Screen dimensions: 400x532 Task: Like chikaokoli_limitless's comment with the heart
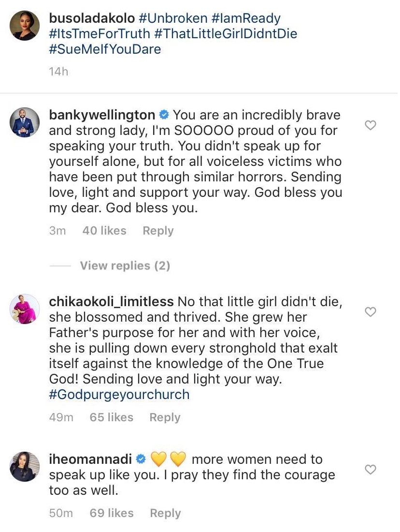coord(370,312)
